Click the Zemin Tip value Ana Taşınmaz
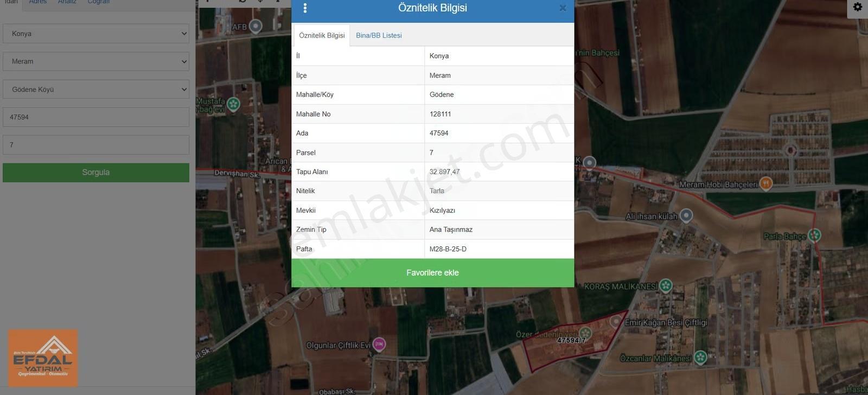868x395 pixels. 451,230
